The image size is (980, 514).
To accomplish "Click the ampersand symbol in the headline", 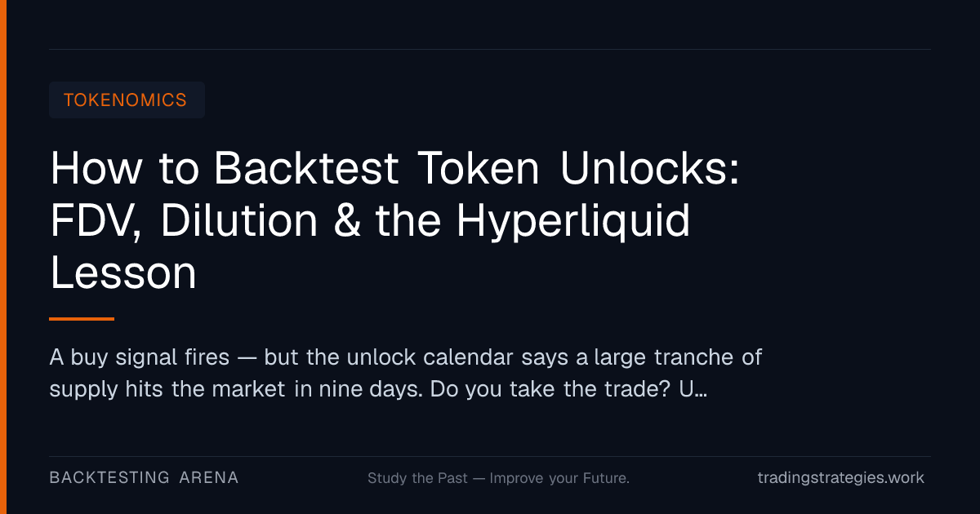I will pyautogui.click(x=346, y=221).
